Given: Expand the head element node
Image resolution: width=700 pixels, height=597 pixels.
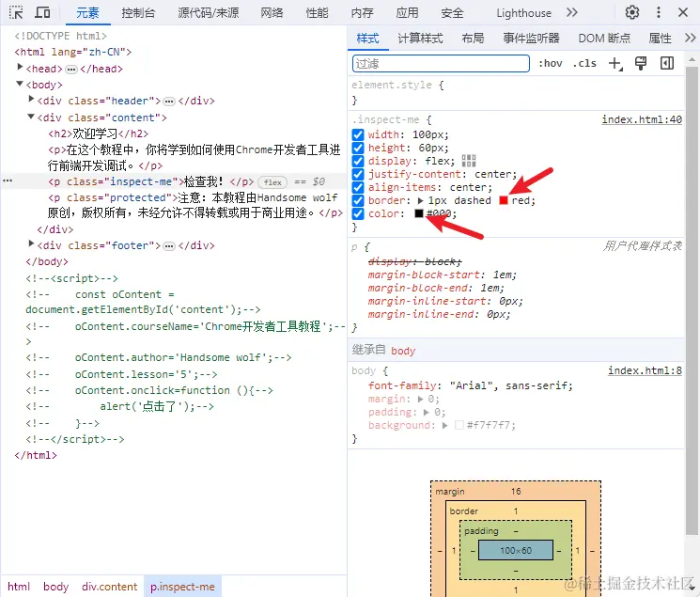Looking at the screenshot, I should tap(20, 67).
